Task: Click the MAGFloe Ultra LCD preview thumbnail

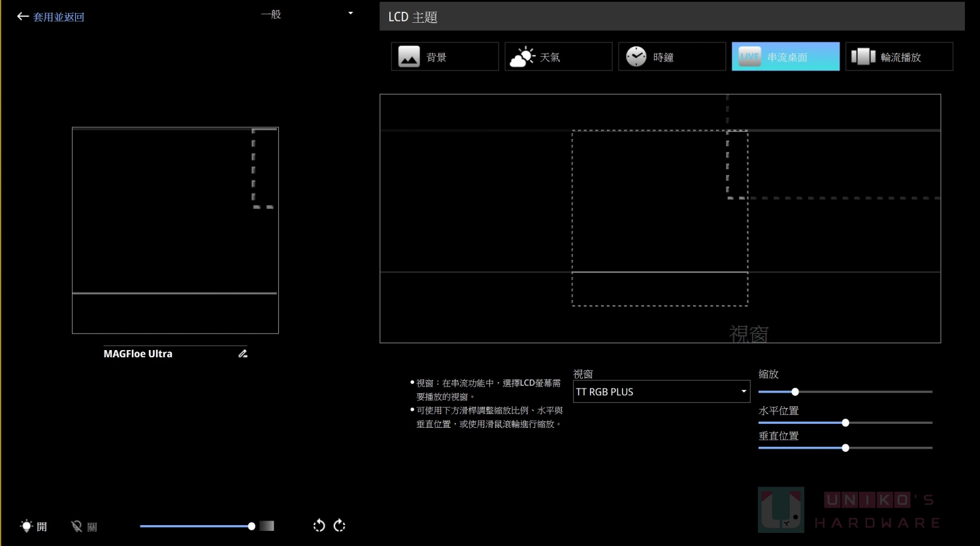Action: (175, 230)
